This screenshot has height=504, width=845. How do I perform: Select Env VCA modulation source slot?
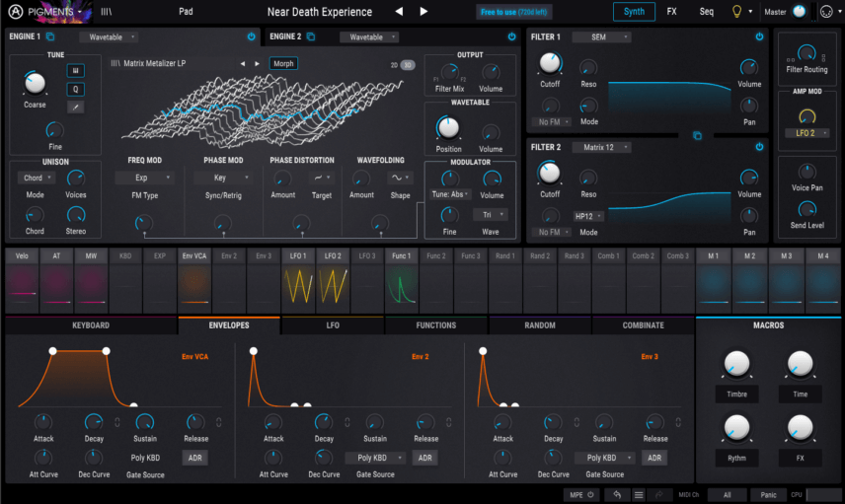(194, 280)
